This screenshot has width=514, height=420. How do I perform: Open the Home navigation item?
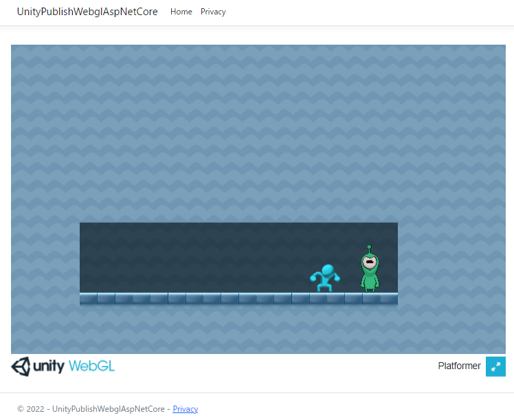(x=181, y=12)
